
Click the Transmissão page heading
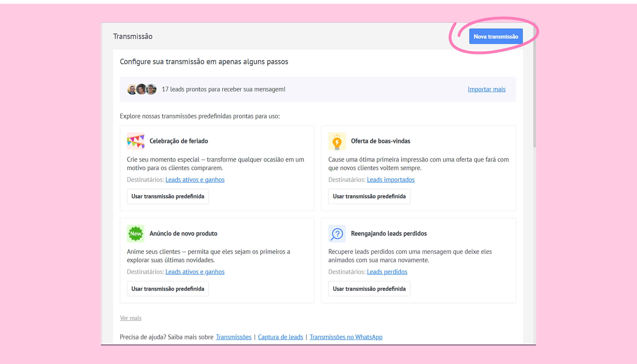point(133,36)
